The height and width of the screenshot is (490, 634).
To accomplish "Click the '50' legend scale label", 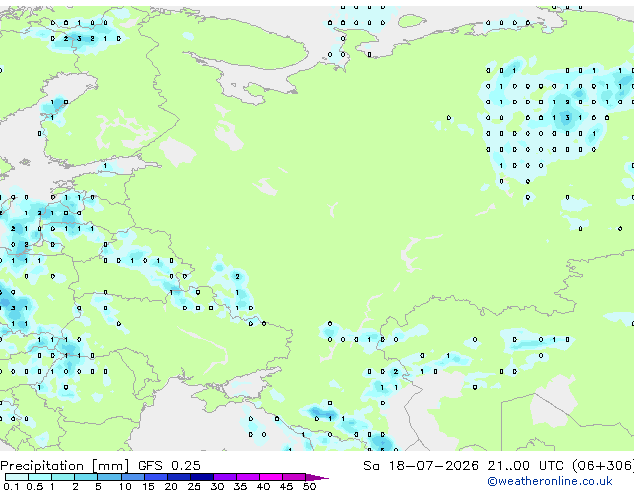I will [309, 486].
